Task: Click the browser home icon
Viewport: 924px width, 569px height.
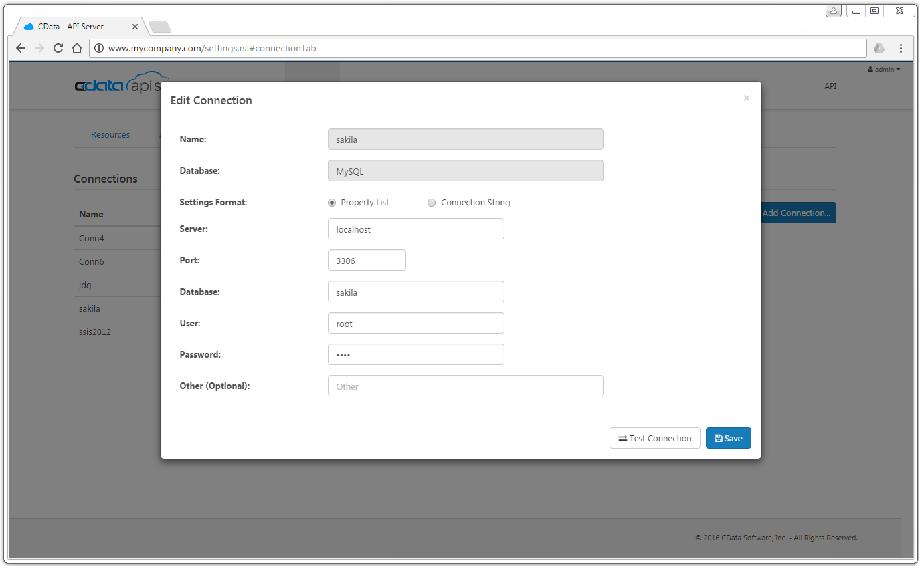Action: pos(76,48)
